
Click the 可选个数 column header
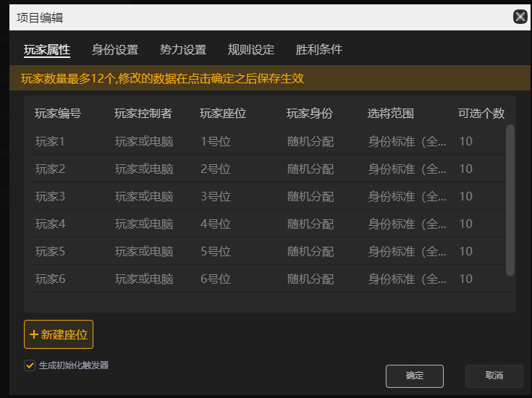point(481,114)
